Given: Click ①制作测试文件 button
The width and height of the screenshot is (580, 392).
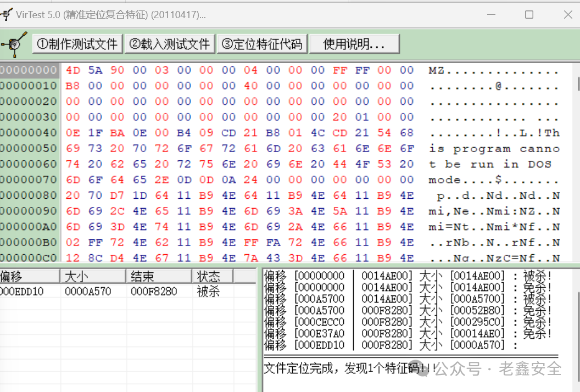Looking at the screenshot, I should [x=77, y=44].
